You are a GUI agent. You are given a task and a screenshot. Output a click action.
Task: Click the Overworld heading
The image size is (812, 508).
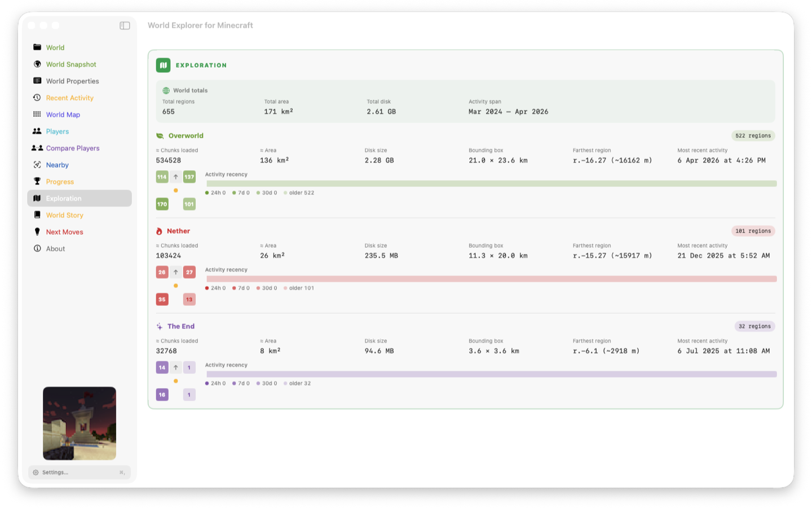pyautogui.click(x=186, y=136)
